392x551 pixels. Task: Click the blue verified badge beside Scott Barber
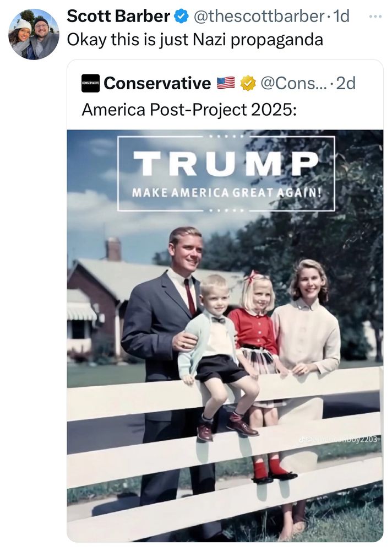pyautogui.click(x=181, y=17)
